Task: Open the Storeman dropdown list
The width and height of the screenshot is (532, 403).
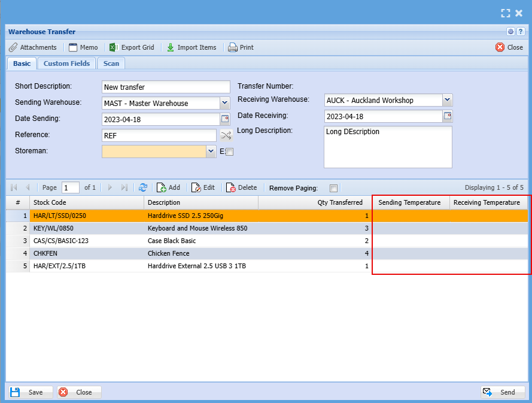Action: (211, 151)
